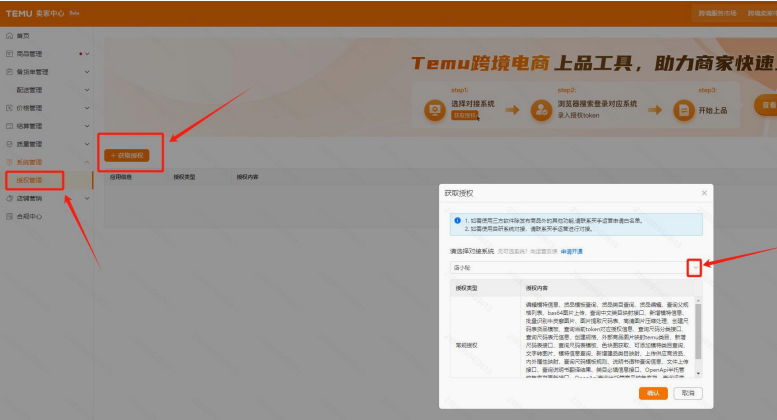Click the step1 monitor icon in banner
This screenshot has height=420, width=777.
435,109
